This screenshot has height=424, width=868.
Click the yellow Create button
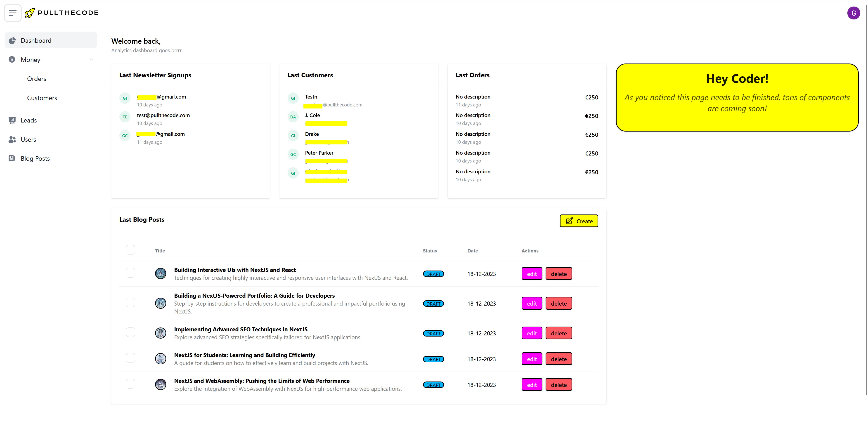tap(579, 221)
